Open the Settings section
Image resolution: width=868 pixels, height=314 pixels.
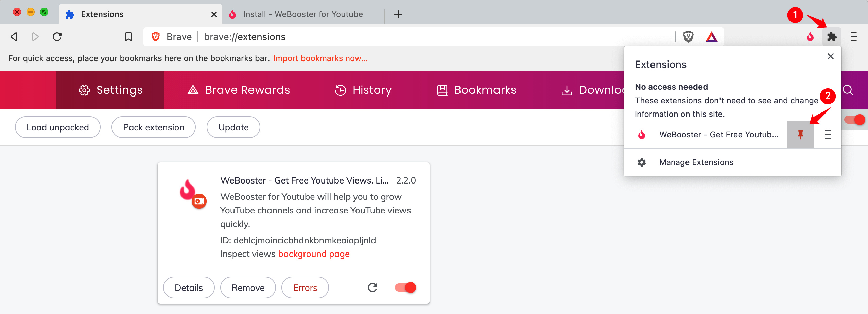tap(110, 90)
